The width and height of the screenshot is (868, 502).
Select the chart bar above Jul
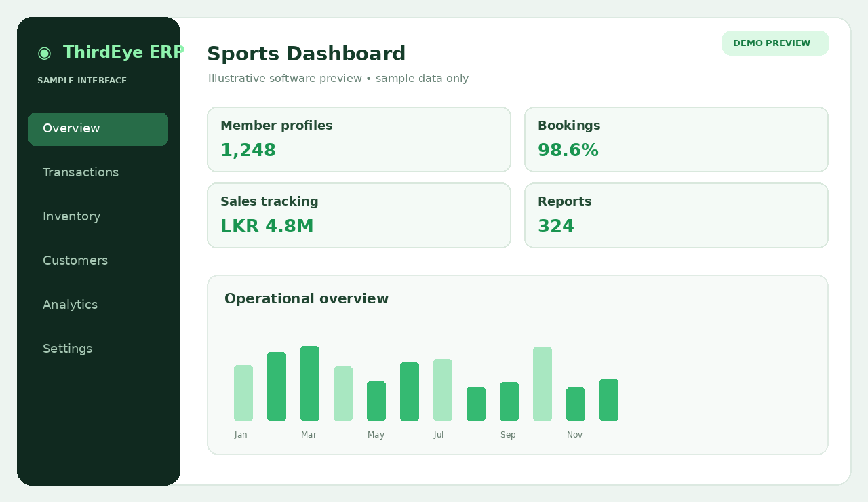[443, 390]
